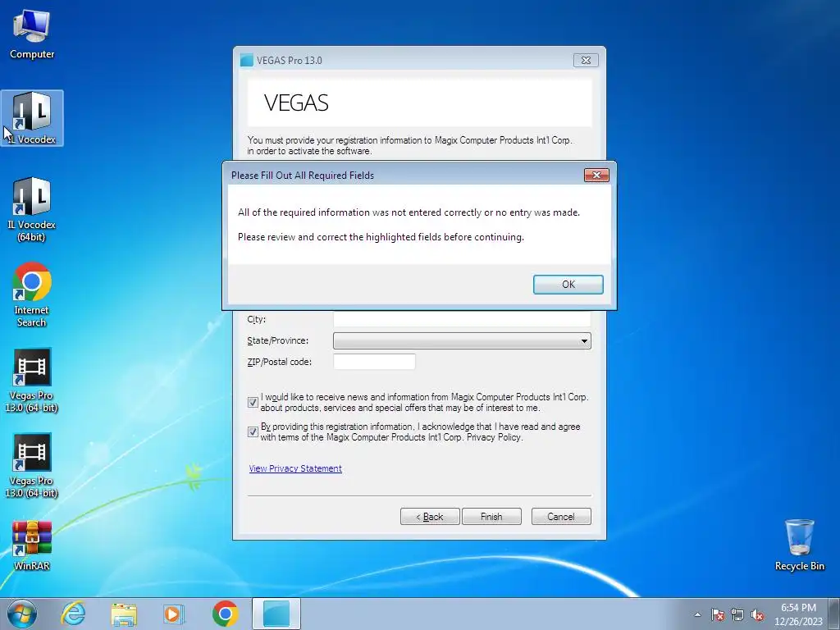Open the Recycle Bin
Screen dimensions: 840x630
[x=799, y=545]
